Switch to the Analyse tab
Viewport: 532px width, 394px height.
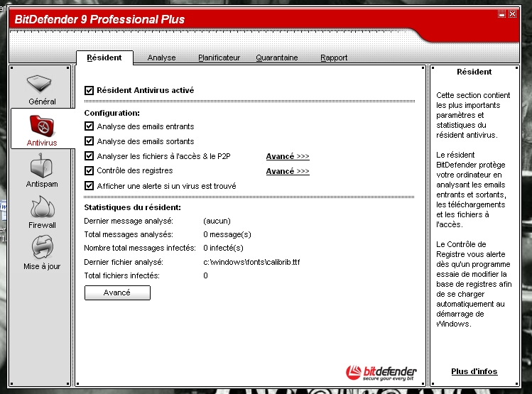(161, 58)
